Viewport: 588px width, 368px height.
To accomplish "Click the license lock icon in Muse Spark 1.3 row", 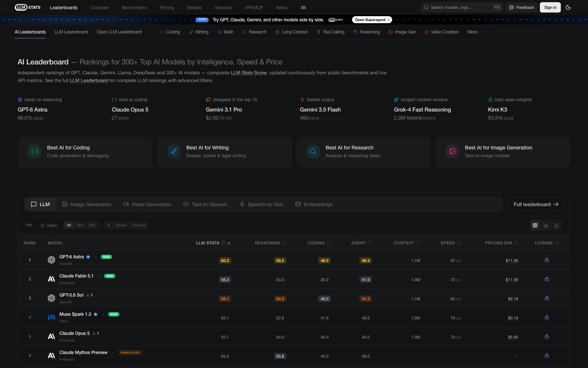I will (547, 317).
